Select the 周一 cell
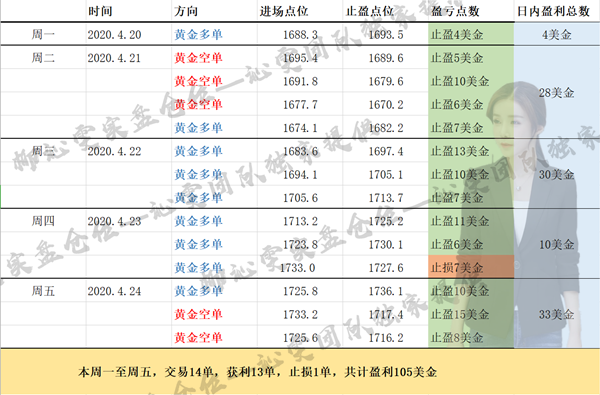The image size is (600, 395). click(x=43, y=34)
